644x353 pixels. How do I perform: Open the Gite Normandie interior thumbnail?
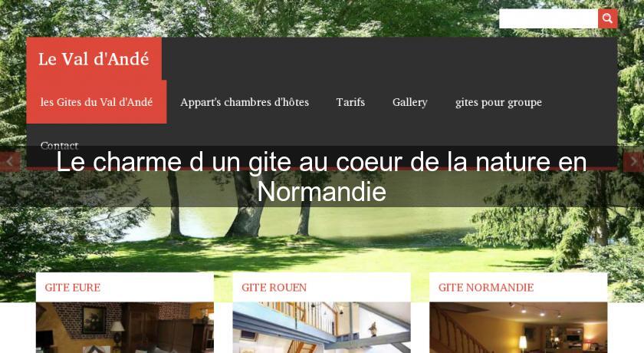click(518, 328)
